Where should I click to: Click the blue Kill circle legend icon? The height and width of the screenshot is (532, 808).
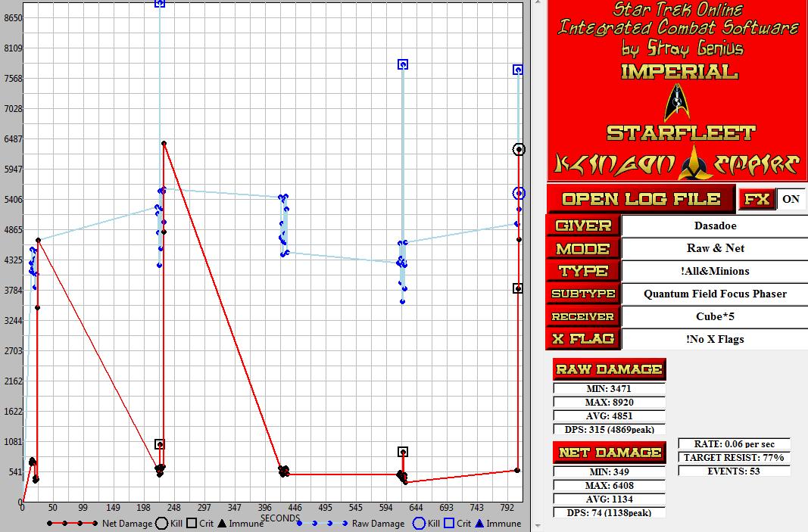[419, 523]
